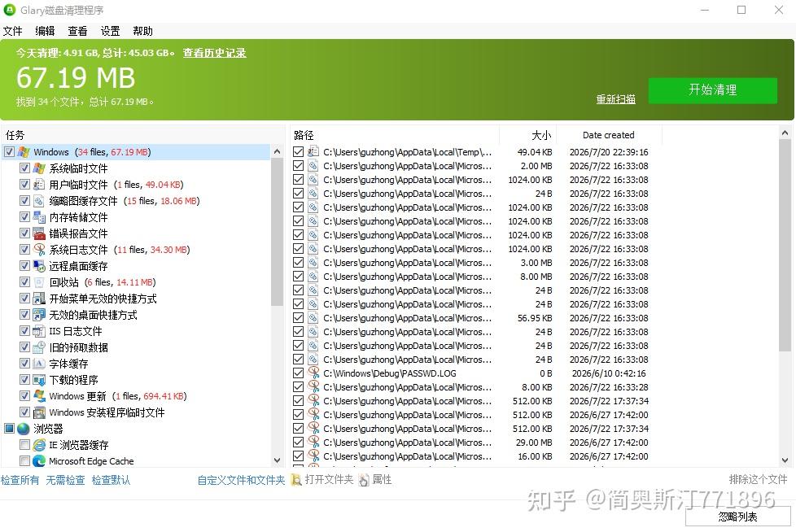796x532 pixels.
Task: Click the IIS 日志文件 icon
Action: tap(39, 330)
